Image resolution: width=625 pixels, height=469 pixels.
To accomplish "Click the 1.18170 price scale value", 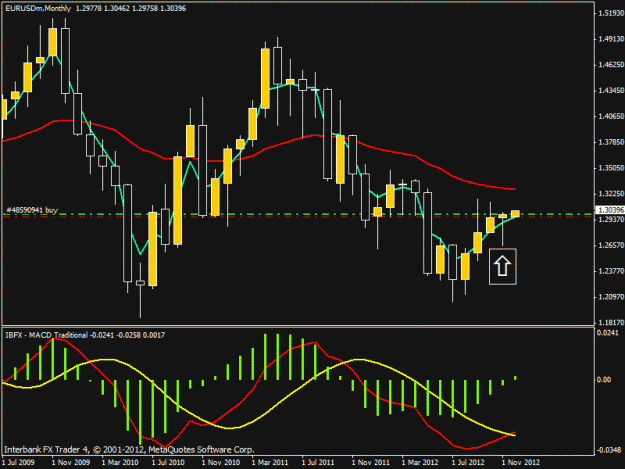I will click(611, 322).
